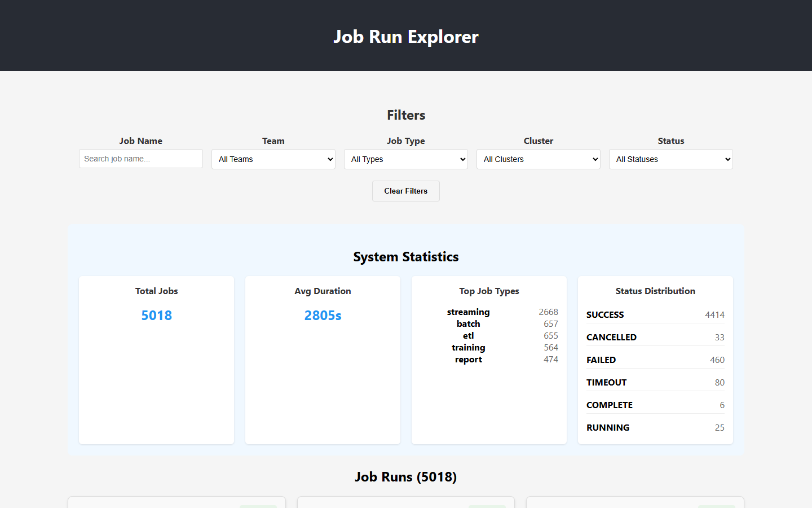This screenshot has height=508, width=812.
Task: Click the RUNNING status row
Action: (x=655, y=428)
